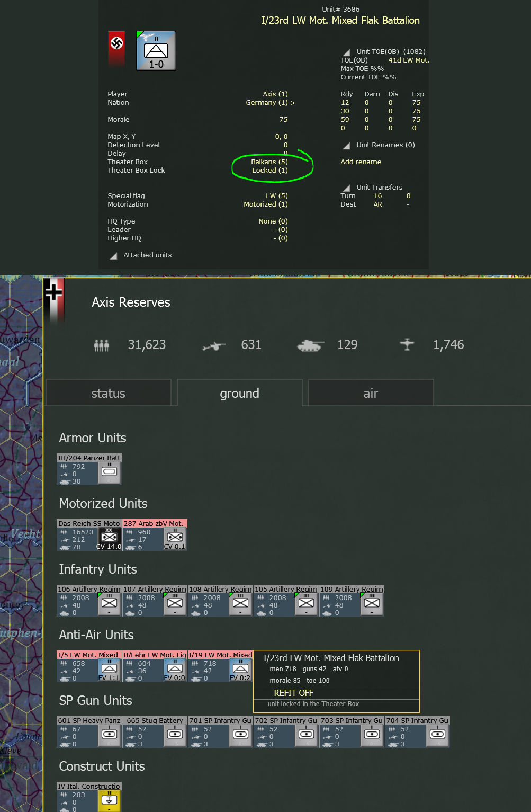Switch to the air tab
Image resolution: width=531 pixels, height=812 pixels.
(x=370, y=393)
